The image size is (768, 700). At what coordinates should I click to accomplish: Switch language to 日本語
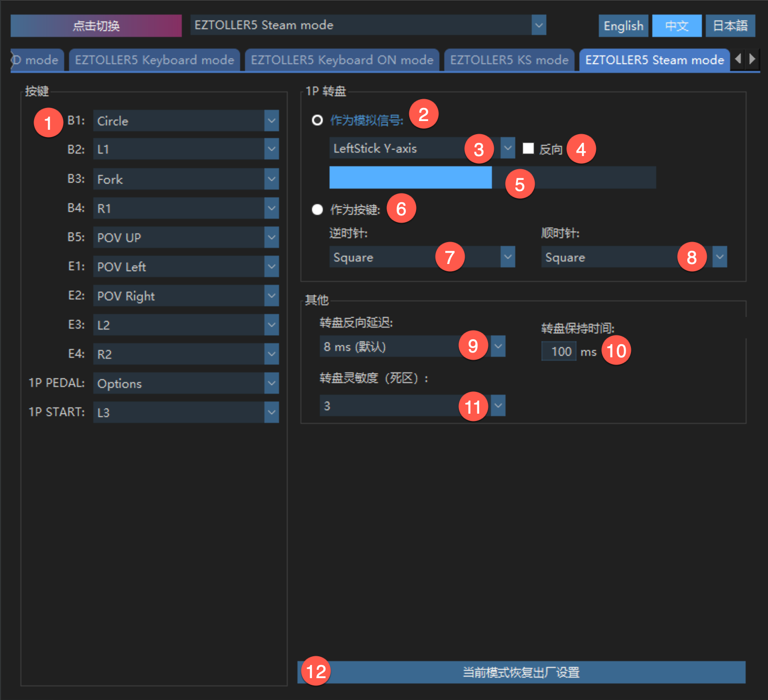(731, 26)
